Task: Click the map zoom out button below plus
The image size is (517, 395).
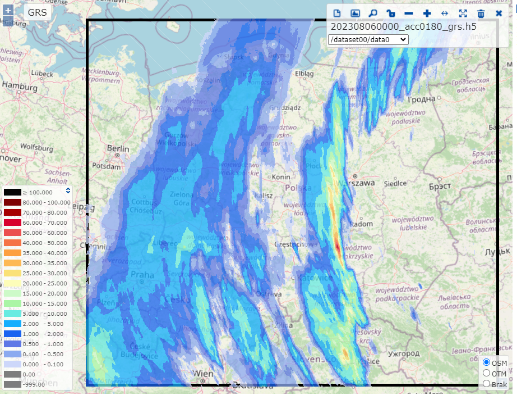Action: pyautogui.click(x=8, y=21)
